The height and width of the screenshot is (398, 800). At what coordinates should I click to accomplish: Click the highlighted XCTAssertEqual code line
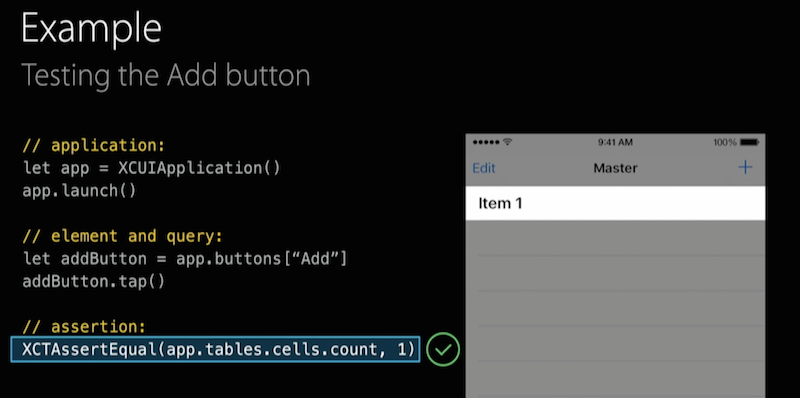tap(215, 350)
